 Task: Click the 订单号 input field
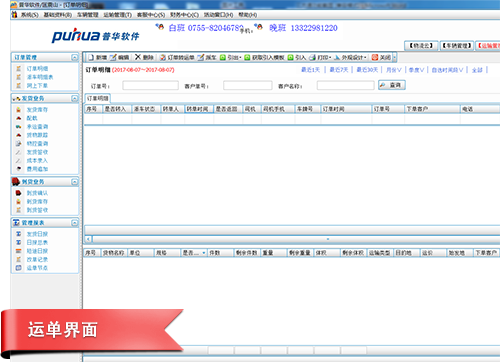click(x=150, y=86)
